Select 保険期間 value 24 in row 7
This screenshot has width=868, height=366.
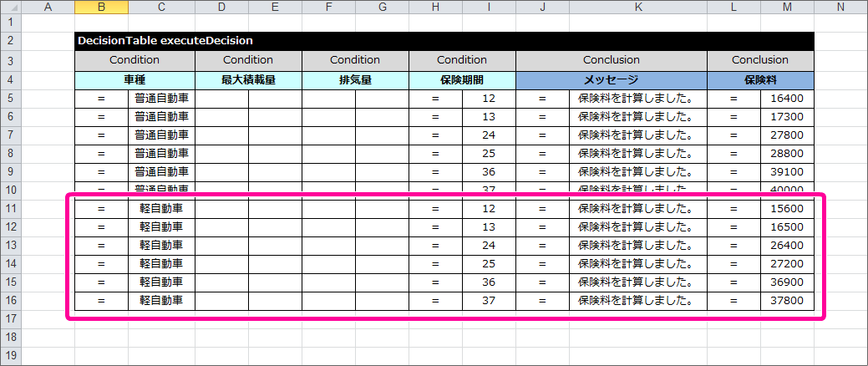[489, 135]
